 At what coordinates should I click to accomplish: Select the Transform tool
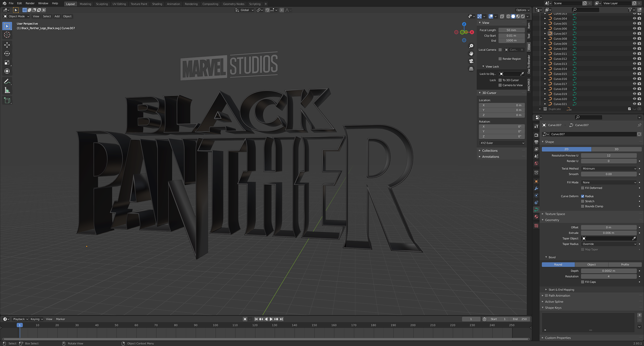(7, 71)
